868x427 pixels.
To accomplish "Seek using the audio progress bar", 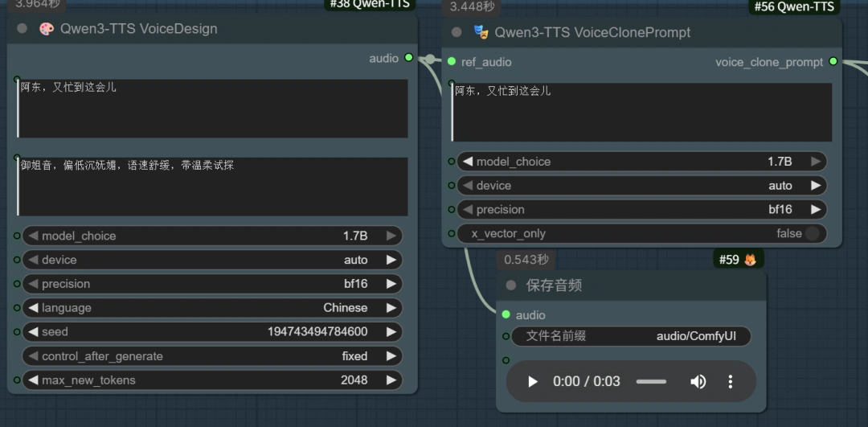I will (x=652, y=382).
